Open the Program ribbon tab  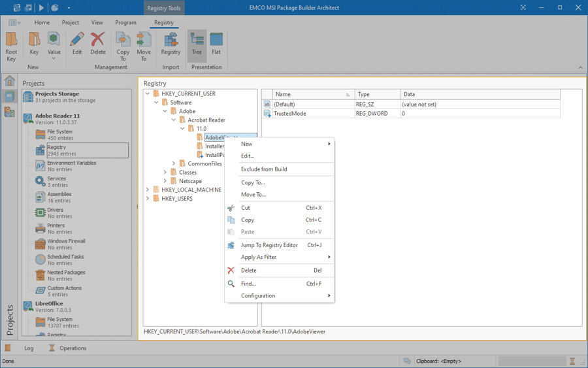(125, 22)
